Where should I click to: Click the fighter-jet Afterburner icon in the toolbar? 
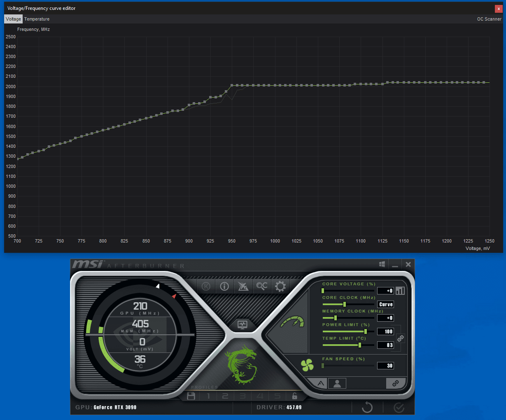pyautogui.click(x=243, y=286)
